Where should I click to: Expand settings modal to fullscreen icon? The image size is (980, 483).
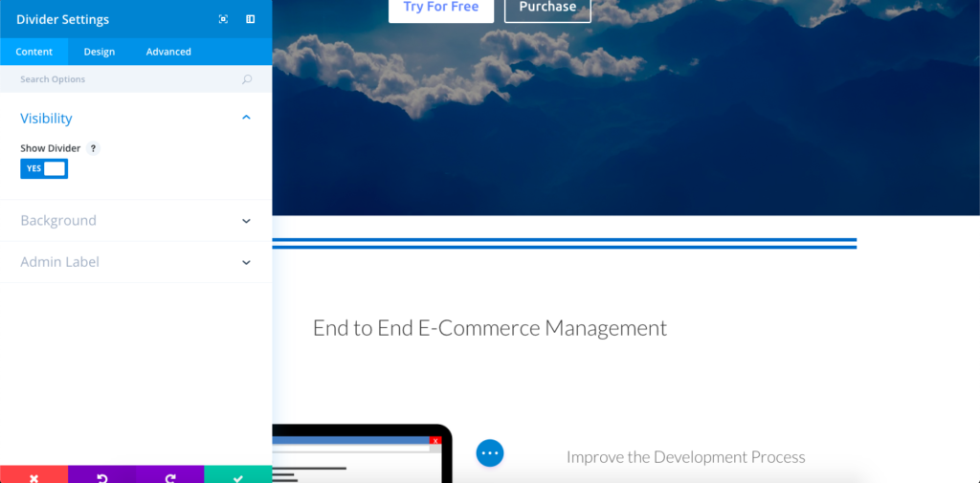(223, 19)
